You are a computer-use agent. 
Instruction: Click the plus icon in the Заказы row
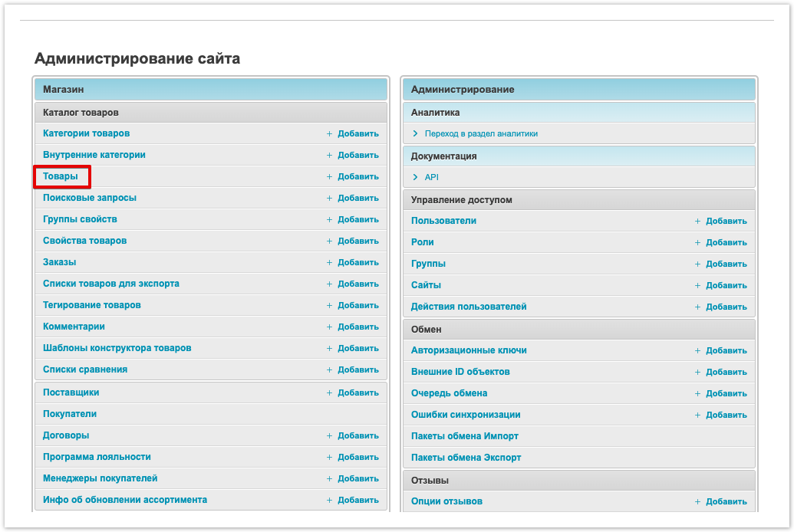330,262
